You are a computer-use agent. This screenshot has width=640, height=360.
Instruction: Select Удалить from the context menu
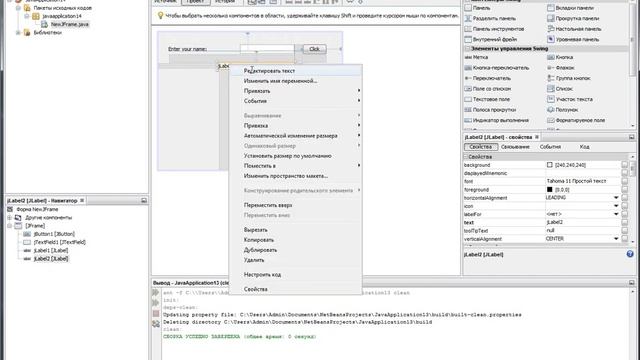pos(296,260)
